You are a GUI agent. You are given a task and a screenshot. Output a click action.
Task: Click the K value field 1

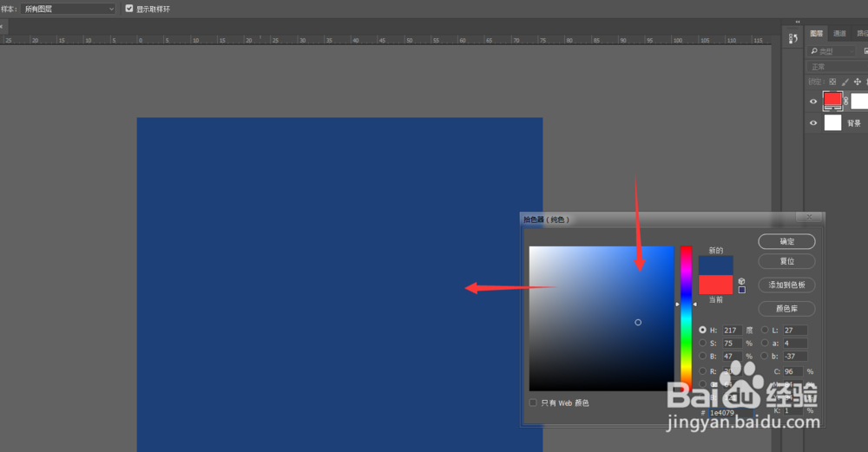[x=792, y=410]
